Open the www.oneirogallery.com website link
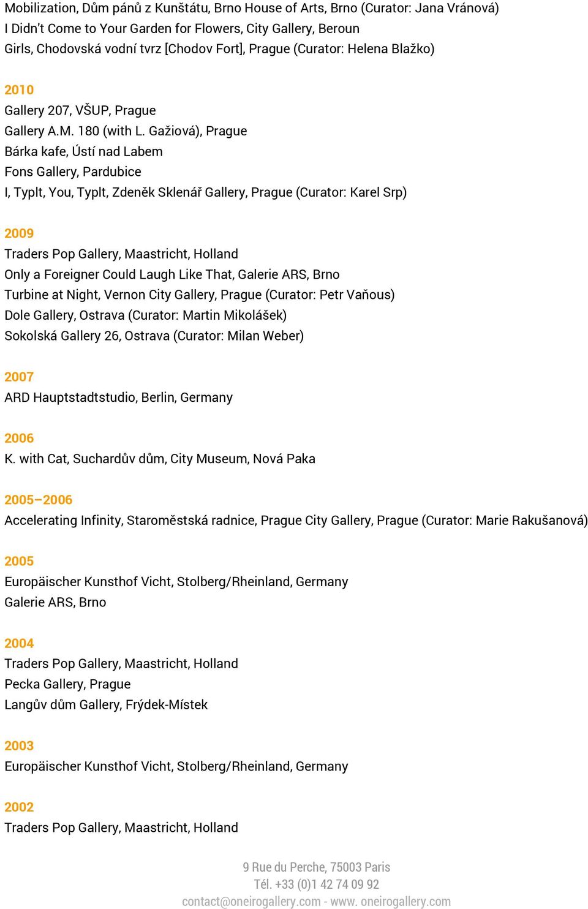The image size is (588, 909). pyautogui.click(x=391, y=902)
